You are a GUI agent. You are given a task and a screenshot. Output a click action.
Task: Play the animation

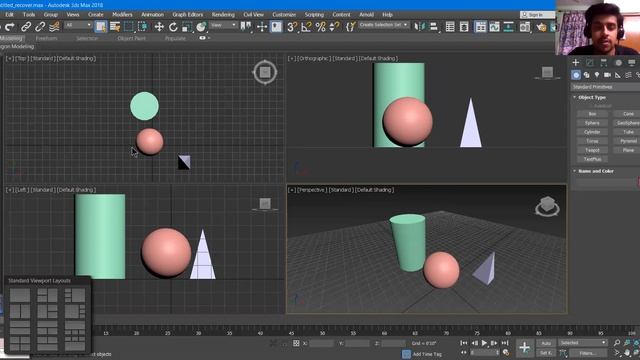tap(484, 343)
